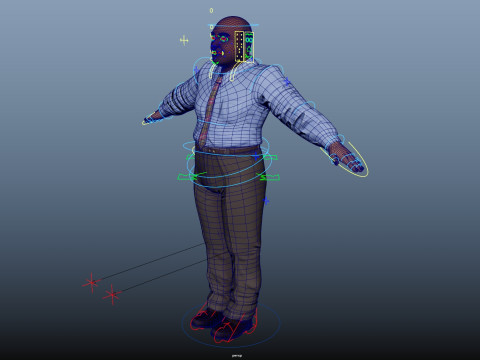480x360 pixels.
Task: Pick the green facial control panel behind the yellow box
Action: click(249, 47)
